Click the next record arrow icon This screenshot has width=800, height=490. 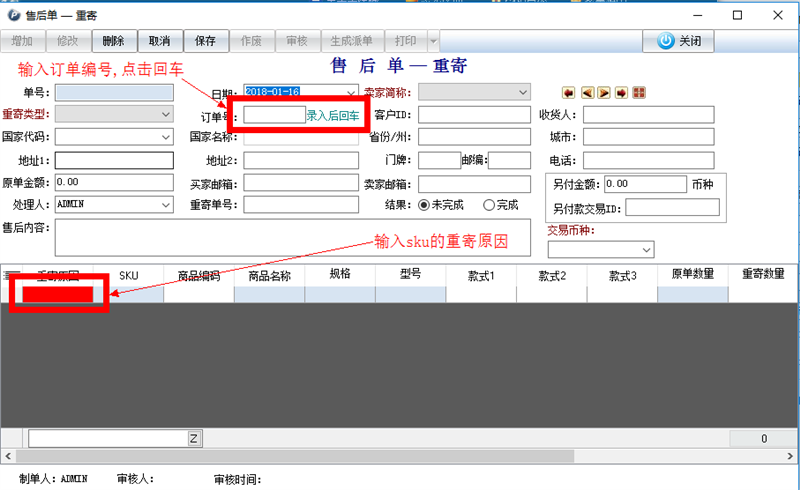[x=604, y=93]
